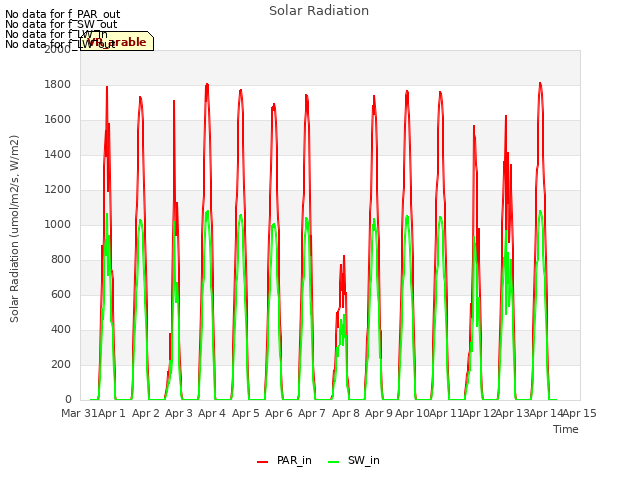Click the 1600 y-axis tick label

[58, 120]
